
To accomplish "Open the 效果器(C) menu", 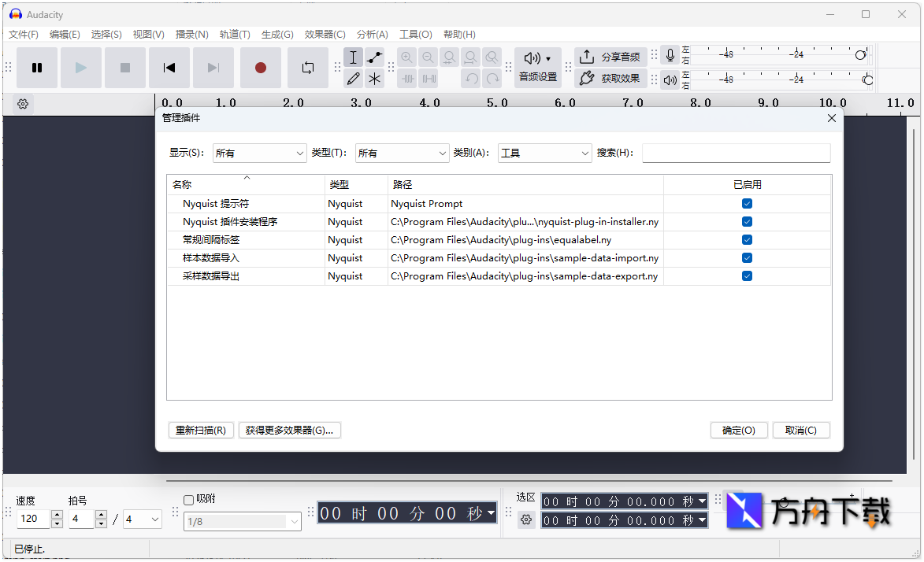I will click(x=325, y=35).
